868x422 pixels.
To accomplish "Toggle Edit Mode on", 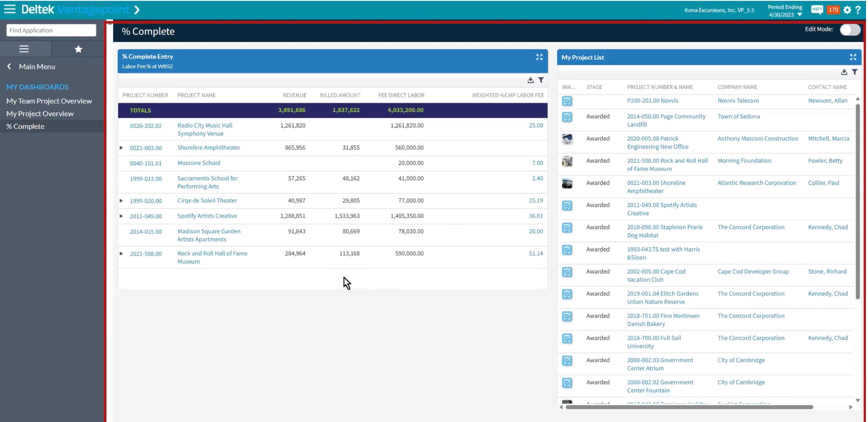I will (x=850, y=30).
